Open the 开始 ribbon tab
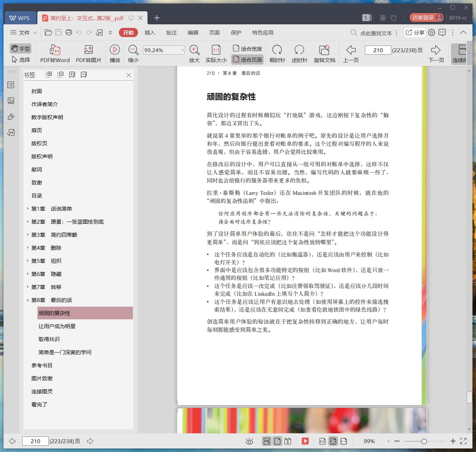The width and height of the screenshot is (476, 452). (x=128, y=32)
